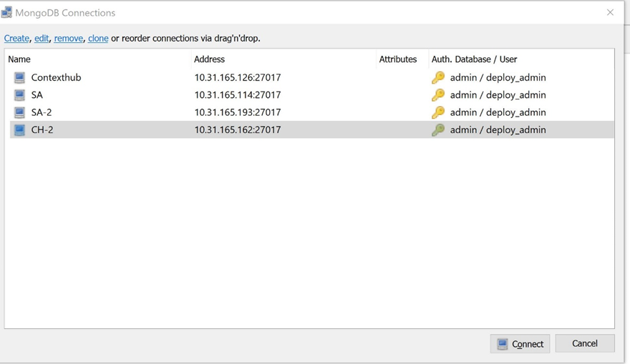The height and width of the screenshot is (364, 630).
Task: Click the remove link
Action: pyautogui.click(x=69, y=39)
